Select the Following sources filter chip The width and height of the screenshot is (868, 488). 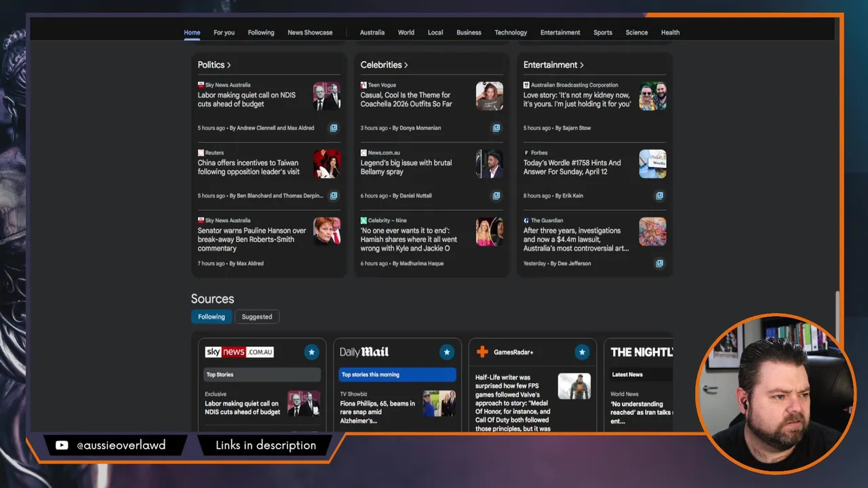(x=212, y=317)
